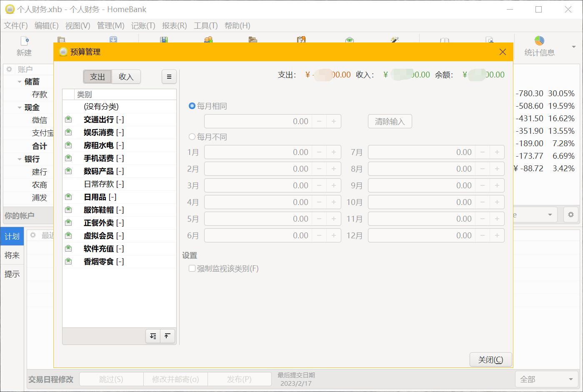
Task: Switch to the 收入 tab
Action: click(x=126, y=77)
